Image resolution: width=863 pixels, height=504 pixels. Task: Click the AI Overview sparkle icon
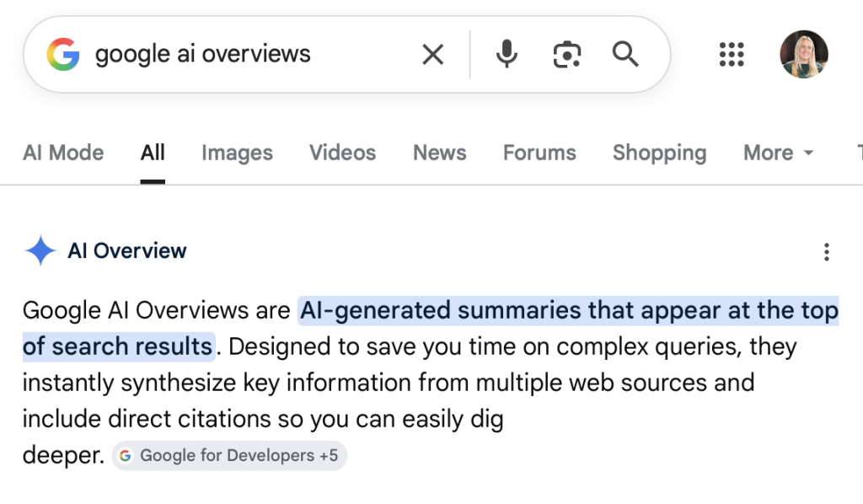[40, 250]
